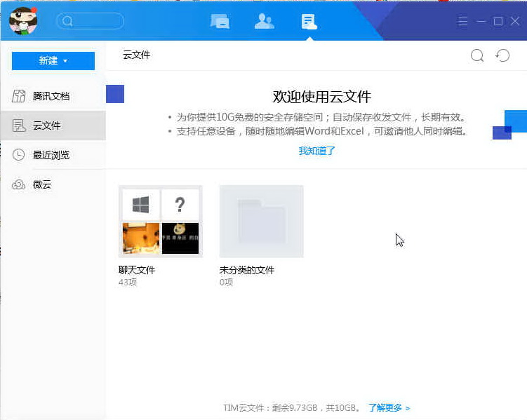
Task: Click the 欢迎使用云文件 heading
Action: 322,97
